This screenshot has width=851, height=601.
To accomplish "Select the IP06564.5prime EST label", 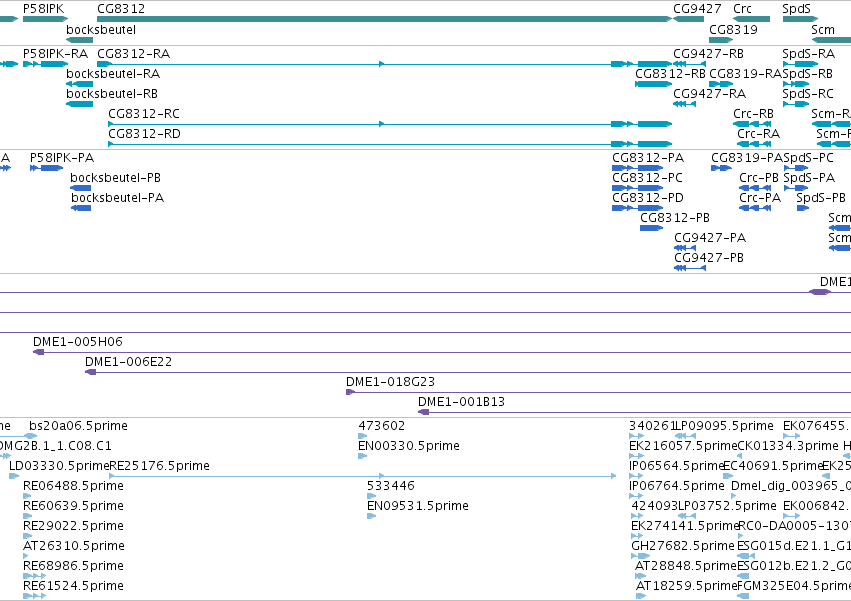I will (676, 466).
